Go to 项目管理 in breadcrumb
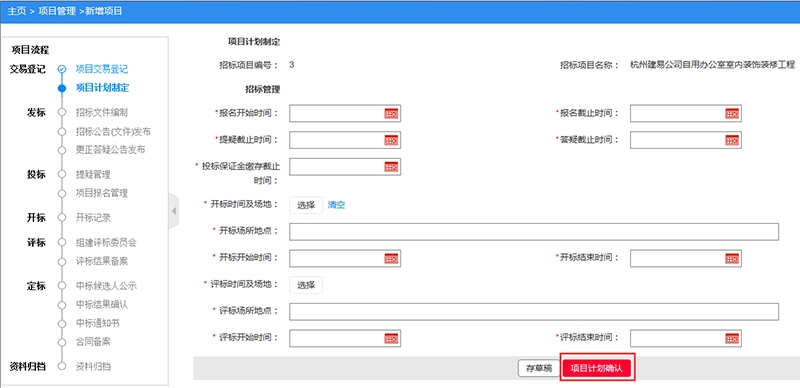The image size is (800, 388). point(57,11)
